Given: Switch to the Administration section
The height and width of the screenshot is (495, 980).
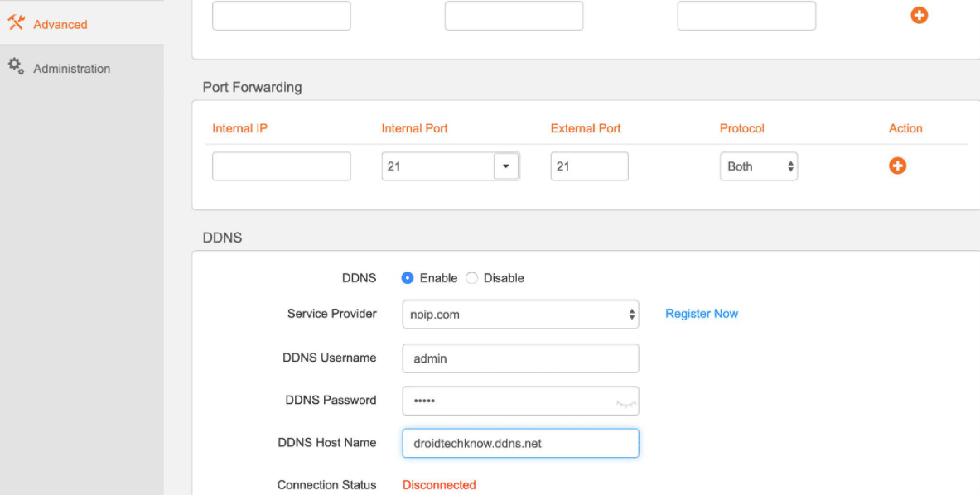Looking at the screenshot, I should tap(71, 67).
